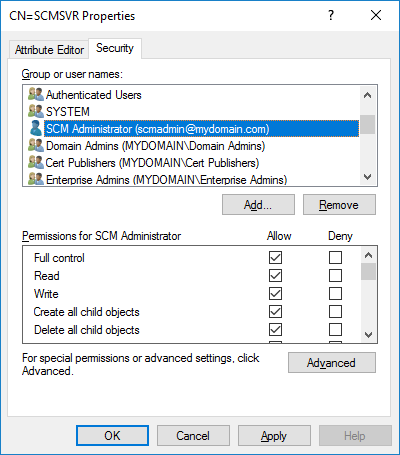Click the Cert Publishers group icon

[x=36, y=162]
